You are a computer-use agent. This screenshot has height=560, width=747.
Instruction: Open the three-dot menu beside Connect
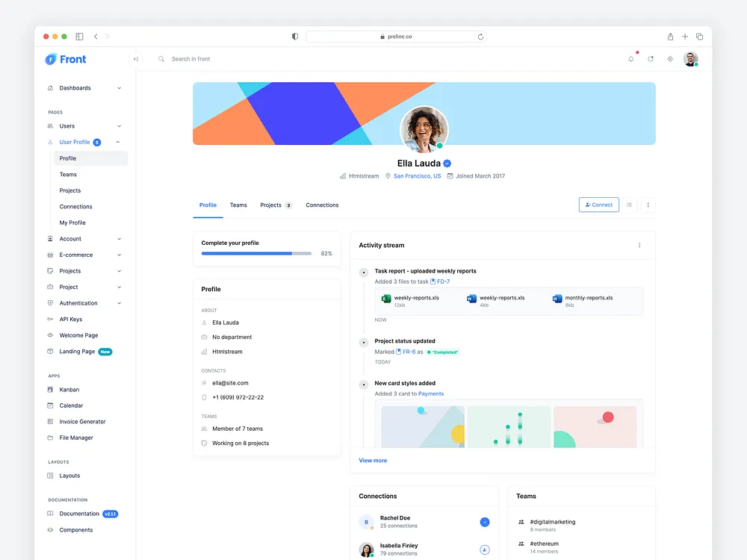point(648,205)
